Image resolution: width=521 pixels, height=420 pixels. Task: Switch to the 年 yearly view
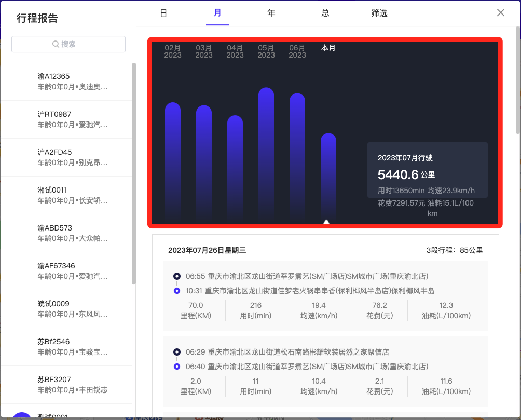coord(271,13)
